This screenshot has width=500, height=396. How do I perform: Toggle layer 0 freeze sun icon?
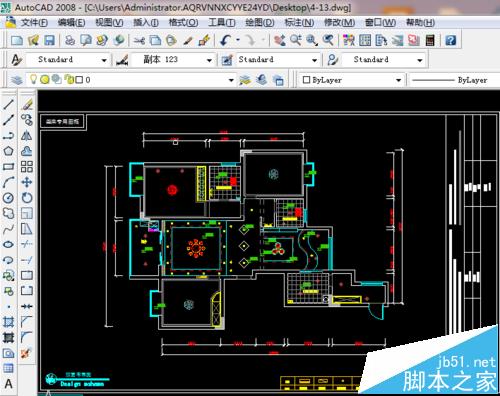(45, 79)
